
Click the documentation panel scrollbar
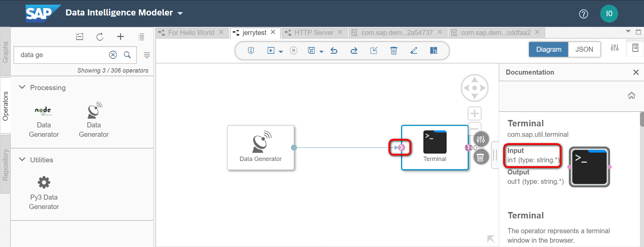[x=642, y=119]
